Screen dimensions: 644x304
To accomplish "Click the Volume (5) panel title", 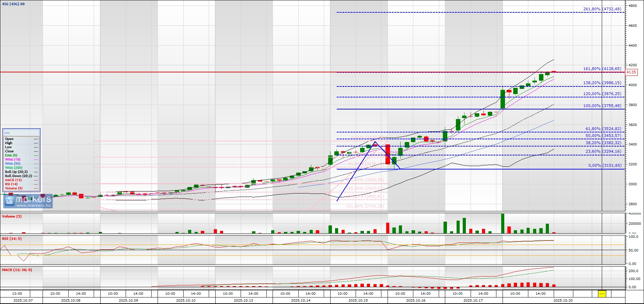I will tap(12, 217).
